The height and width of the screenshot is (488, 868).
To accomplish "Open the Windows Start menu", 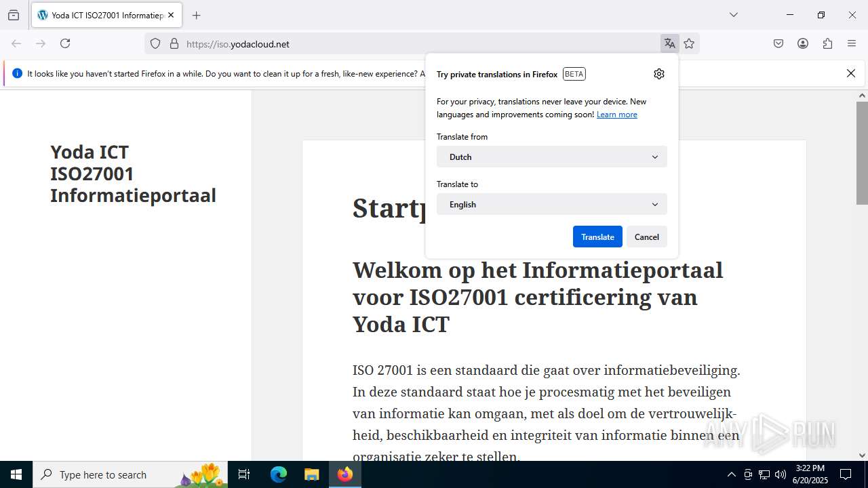I will tap(16, 474).
